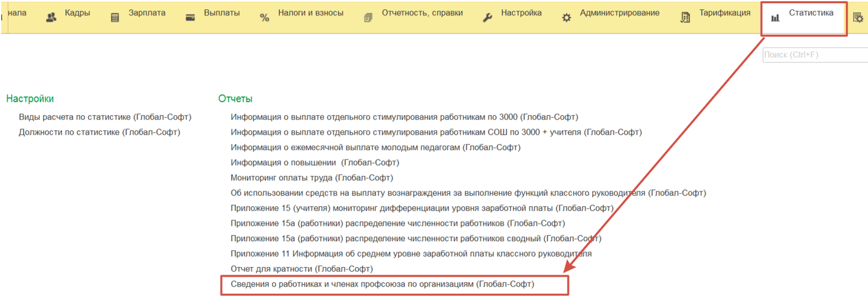868x302 pixels.
Task: Open Информация о ежемесячной выплате молодым педагогам
Action: [375, 147]
